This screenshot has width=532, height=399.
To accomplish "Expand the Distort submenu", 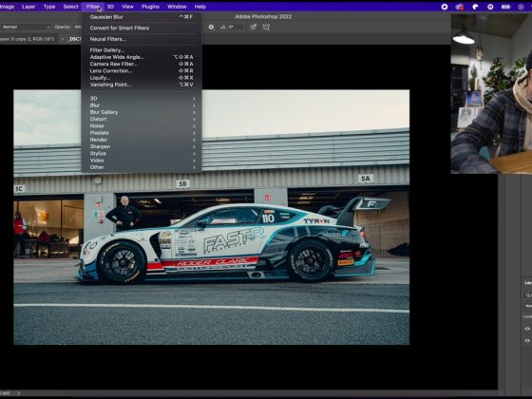I will coord(142,119).
